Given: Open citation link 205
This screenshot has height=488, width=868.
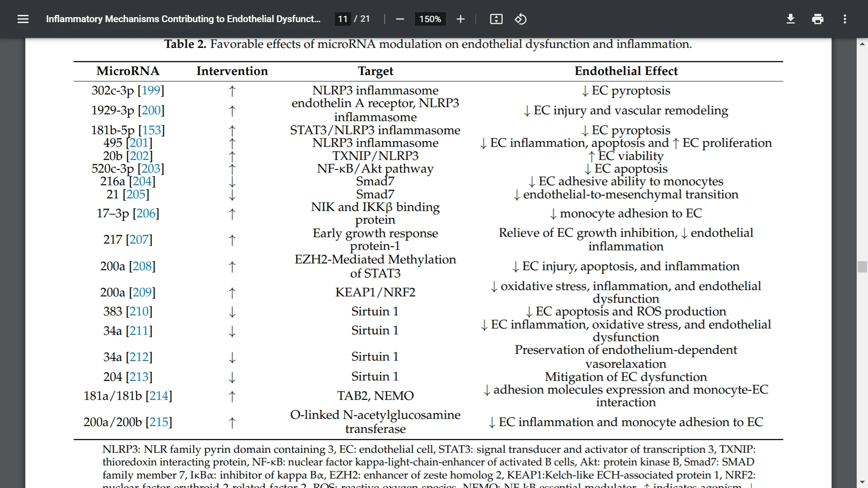Looking at the screenshot, I should pyautogui.click(x=136, y=194).
